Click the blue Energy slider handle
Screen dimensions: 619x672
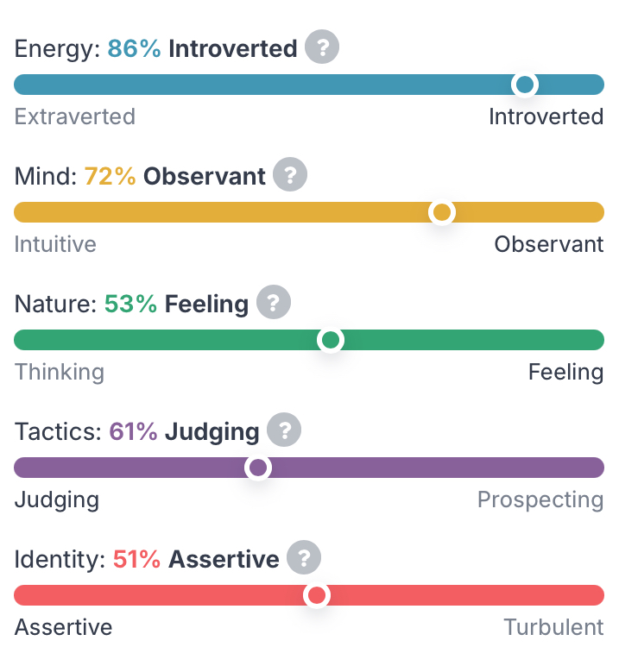[x=524, y=85]
